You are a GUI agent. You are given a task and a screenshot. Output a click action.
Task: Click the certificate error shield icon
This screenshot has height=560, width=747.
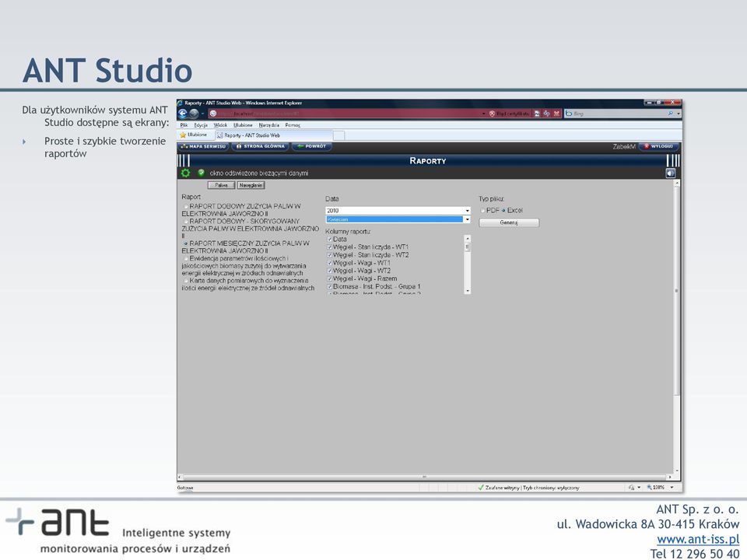(492, 114)
